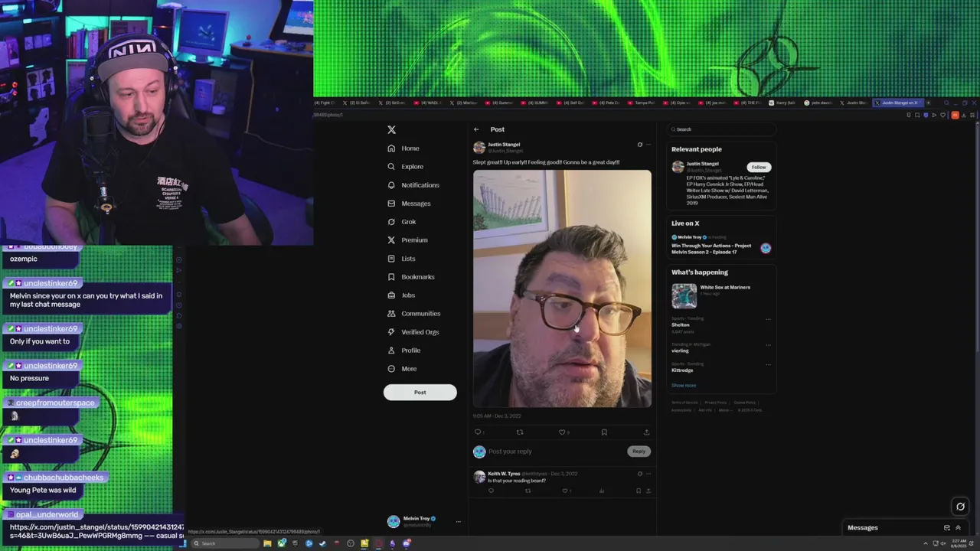
Task: Open the Melvin Troy account switcher
Action: tap(424, 521)
